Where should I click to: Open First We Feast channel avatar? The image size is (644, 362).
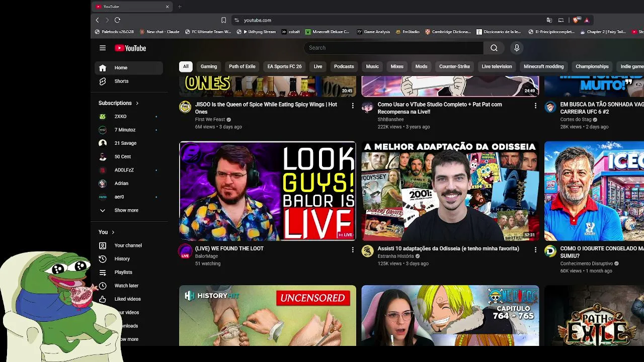click(185, 107)
